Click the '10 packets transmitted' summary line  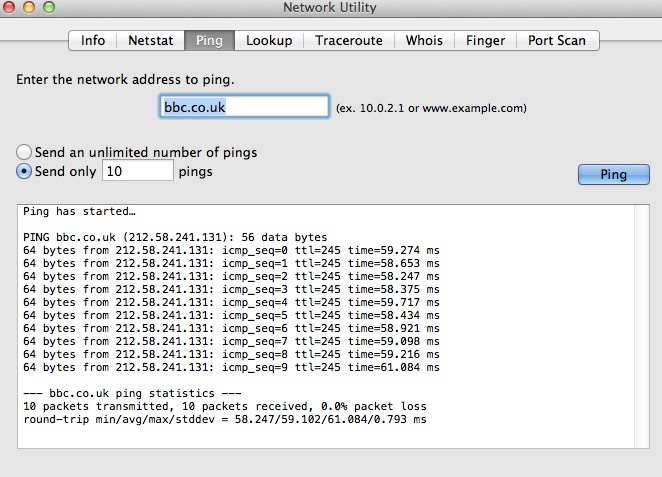224,407
